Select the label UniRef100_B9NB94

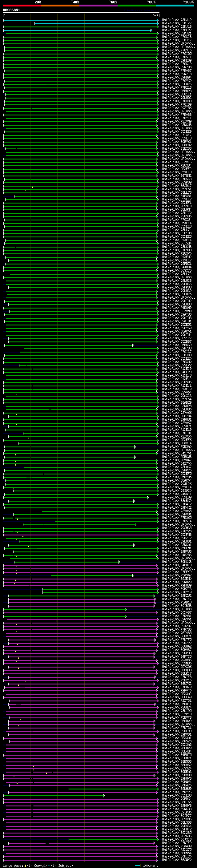tap(177, 77)
